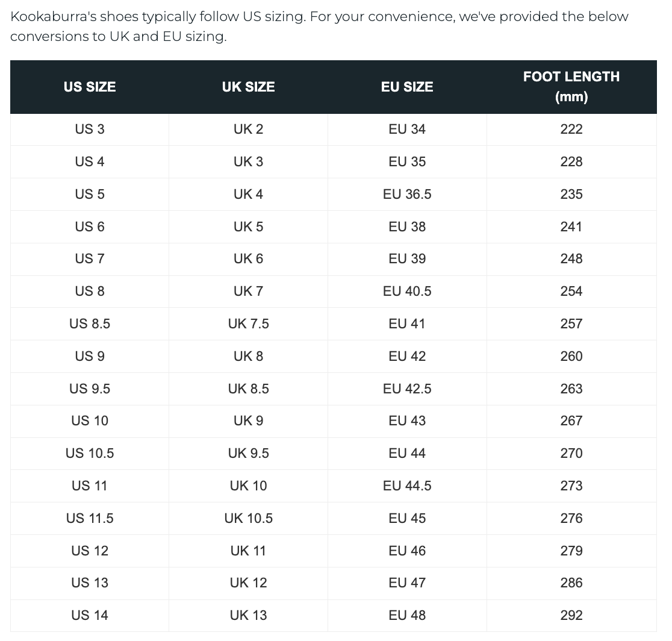672x641 pixels.
Task: Click the intro paragraph about Kookaburra's sizing
Action: 319,26
